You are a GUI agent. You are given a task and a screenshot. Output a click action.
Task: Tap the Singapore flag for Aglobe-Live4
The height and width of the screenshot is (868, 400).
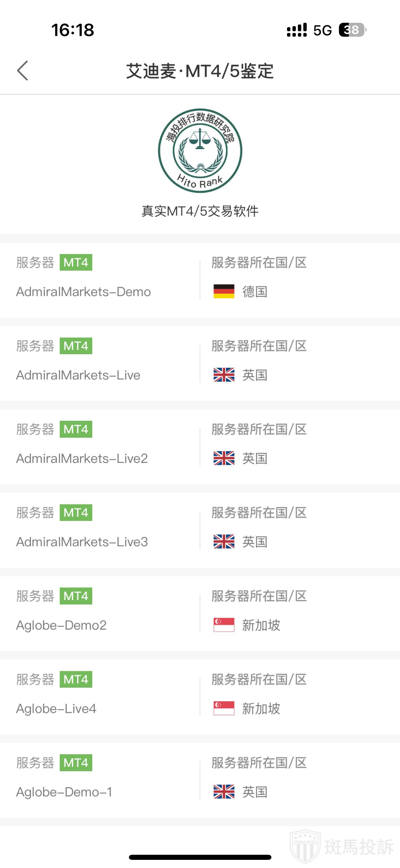coord(224,708)
